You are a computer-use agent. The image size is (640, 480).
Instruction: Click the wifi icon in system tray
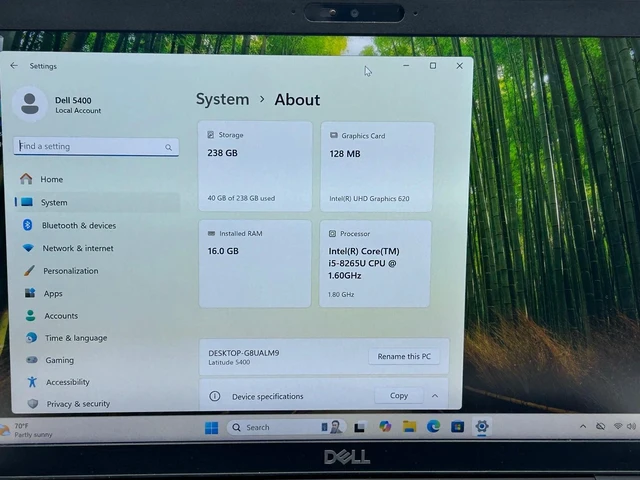pyautogui.click(x=618, y=427)
